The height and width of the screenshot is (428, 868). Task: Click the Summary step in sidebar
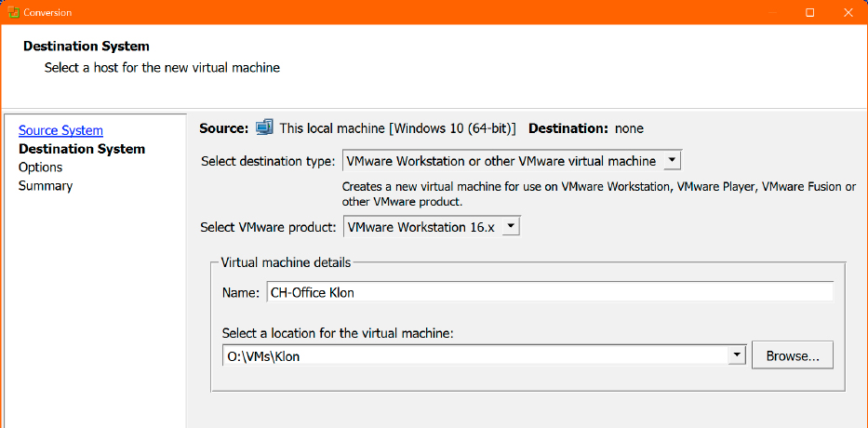(46, 185)
